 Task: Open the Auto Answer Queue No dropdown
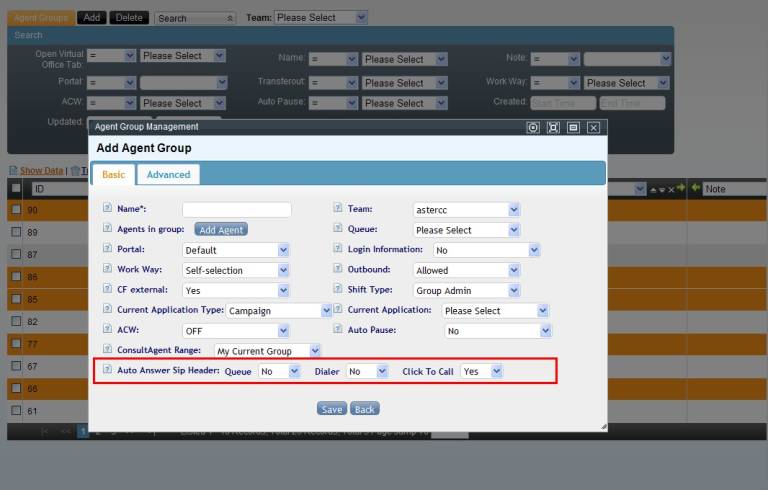(279, 371)
